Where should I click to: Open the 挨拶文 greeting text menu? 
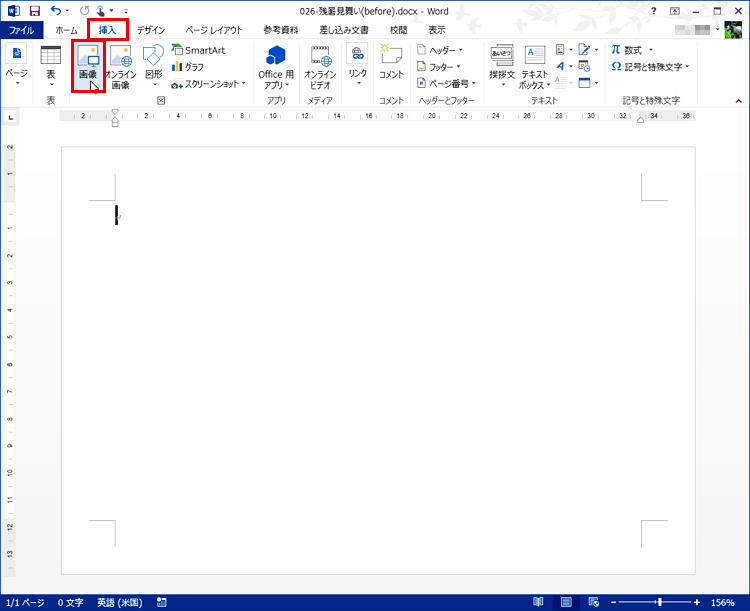(502, 66)
